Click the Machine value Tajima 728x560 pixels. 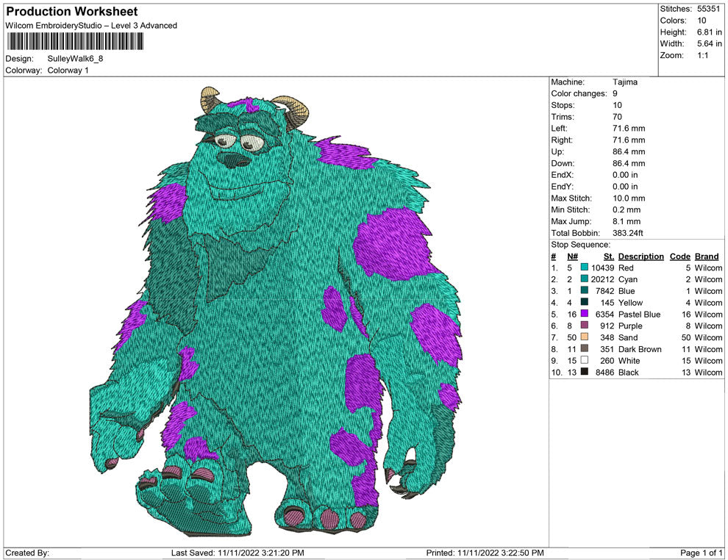click(x=625, y=82)
